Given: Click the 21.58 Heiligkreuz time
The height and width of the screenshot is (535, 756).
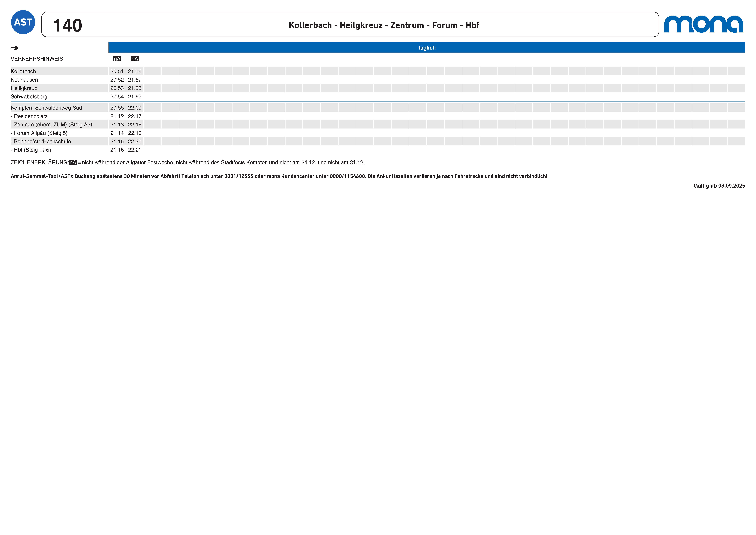Looking at the screenshot, I should (135, 88).
